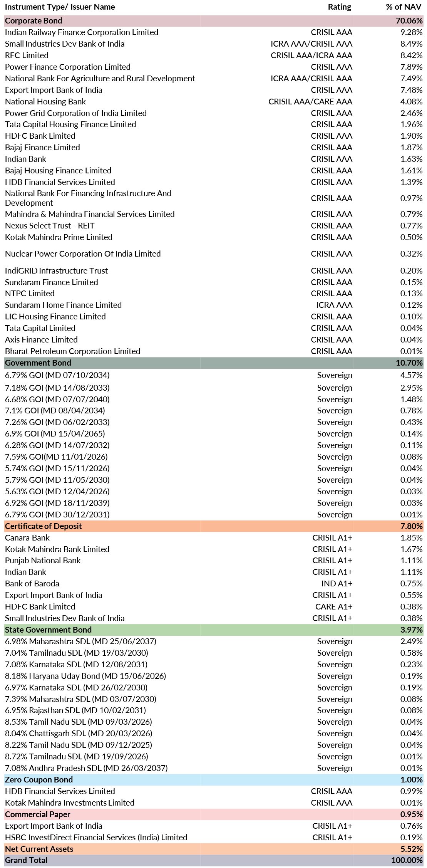Click the Zero Coupon Bond header row
Image resolution: width=427 pixels, height=868 pixels.
[x=39, y=780]
